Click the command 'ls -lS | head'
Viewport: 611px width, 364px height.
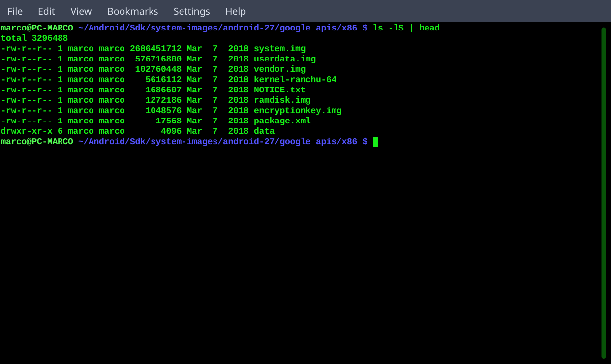point(406,28)
